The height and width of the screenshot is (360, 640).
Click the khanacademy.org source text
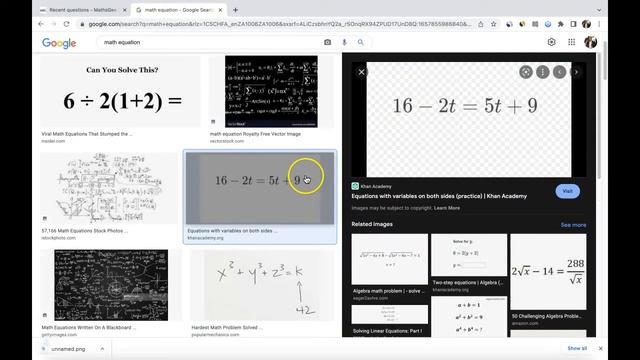[205, 238]
